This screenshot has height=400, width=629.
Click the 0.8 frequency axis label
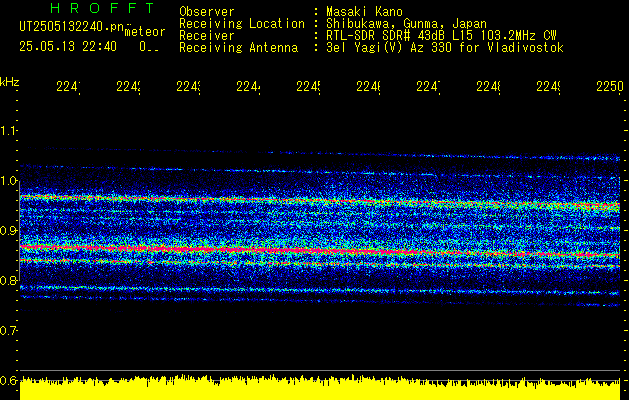(x=8, y=280)
